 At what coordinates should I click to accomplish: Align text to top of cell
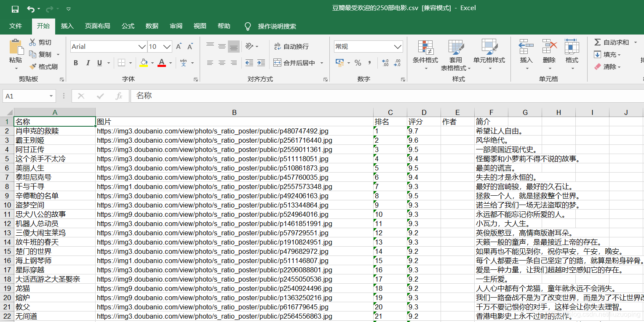tap(210, 46)
